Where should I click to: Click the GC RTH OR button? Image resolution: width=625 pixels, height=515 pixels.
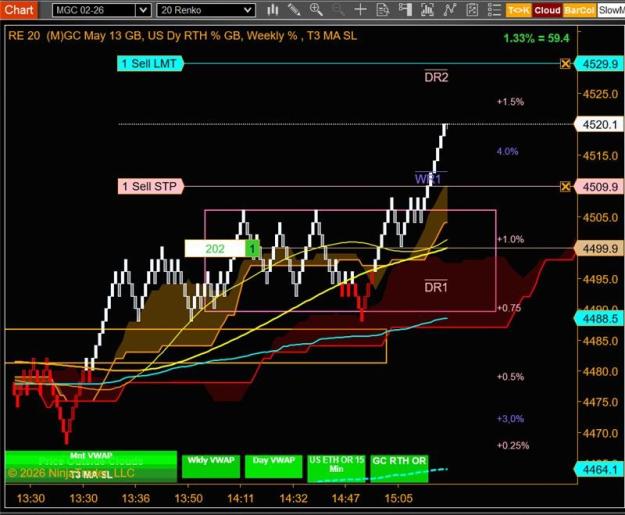pos(399,467)
